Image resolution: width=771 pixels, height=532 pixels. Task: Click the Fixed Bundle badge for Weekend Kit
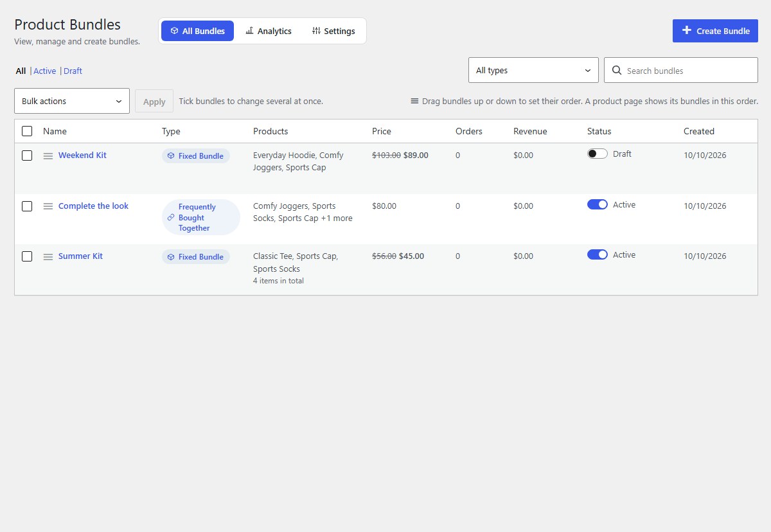click(x=196, y=156)
